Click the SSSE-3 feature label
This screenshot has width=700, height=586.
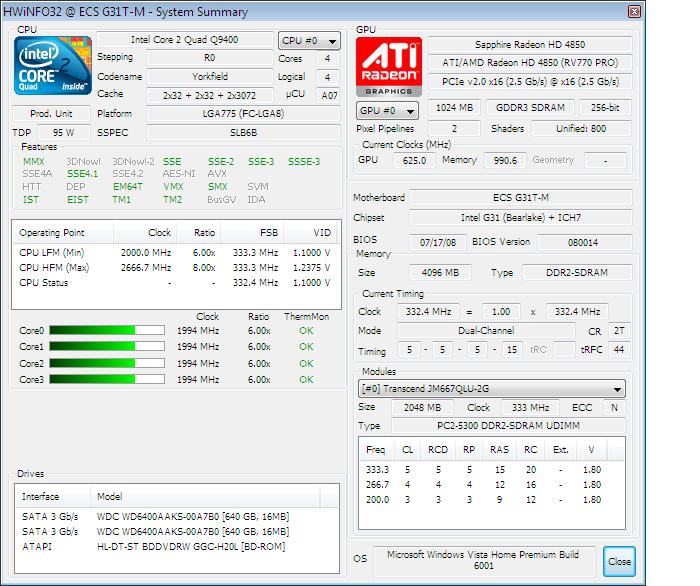[x=304, y=162]
